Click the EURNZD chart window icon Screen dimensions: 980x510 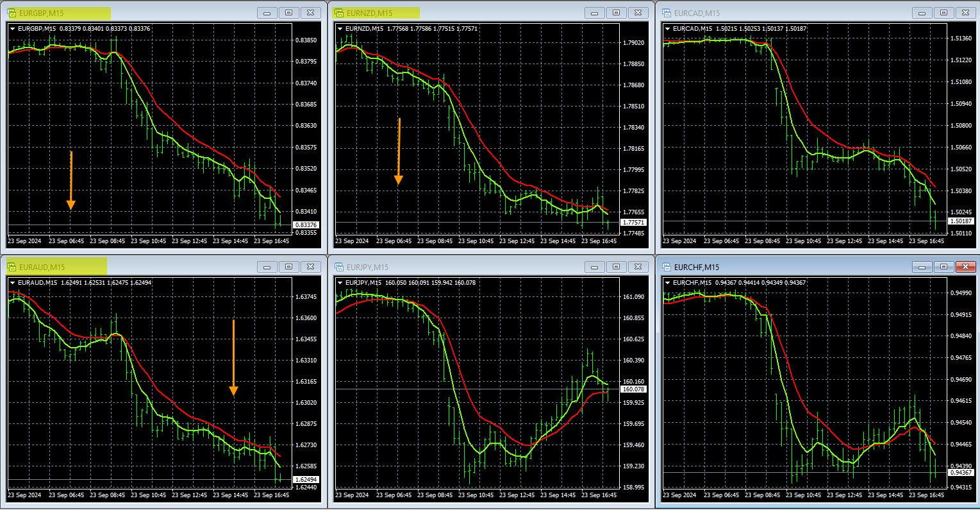(x=339, y=13)
